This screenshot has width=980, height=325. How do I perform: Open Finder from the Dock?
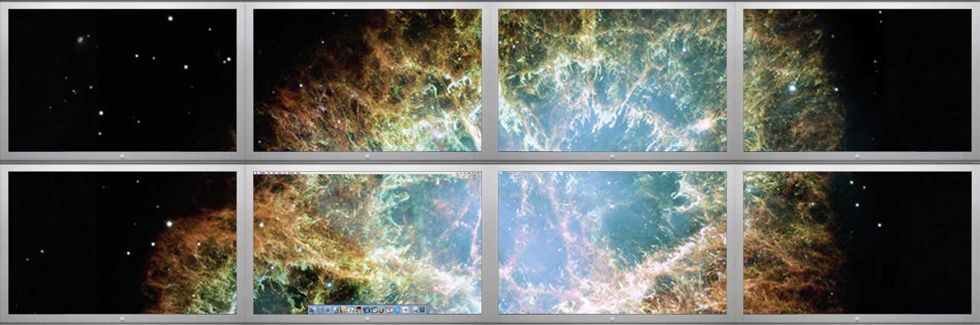[312, 309]
